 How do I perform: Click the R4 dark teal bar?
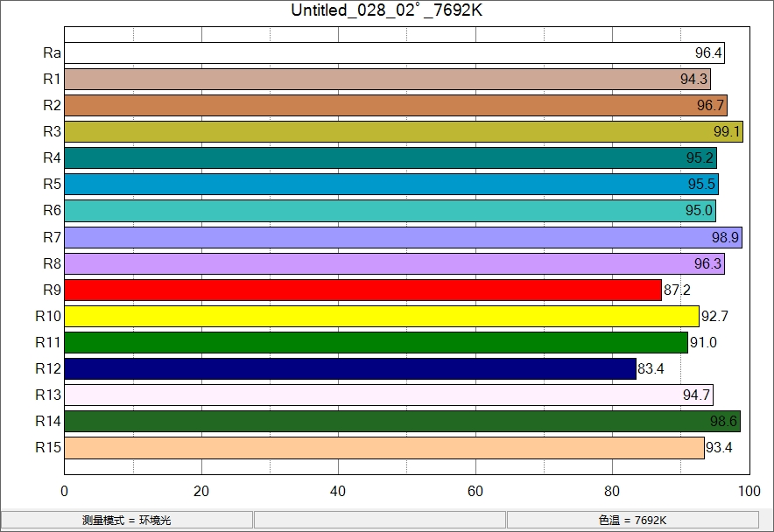(390, 158)
